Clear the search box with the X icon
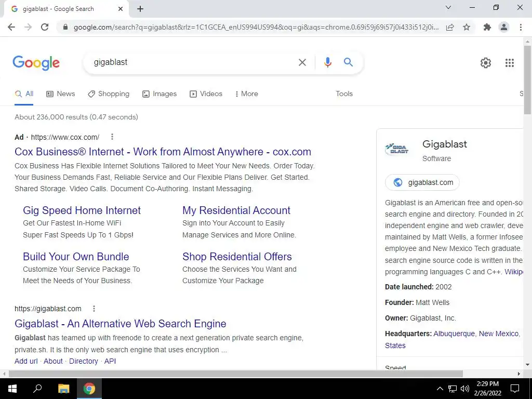Image resolution: width=532 pixels, height=399 pixels. pyautogui.click(x=302, y=62)
